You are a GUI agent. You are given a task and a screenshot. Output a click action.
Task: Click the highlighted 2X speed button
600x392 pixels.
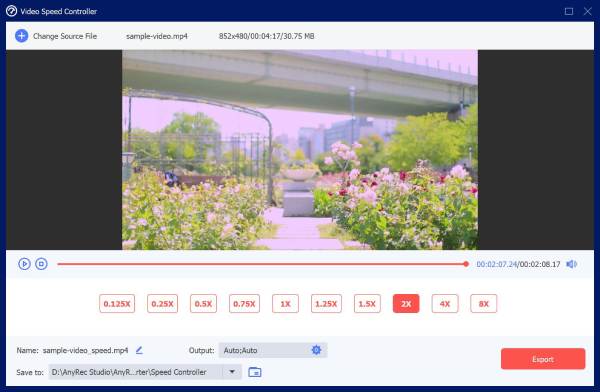pos(406,304)
